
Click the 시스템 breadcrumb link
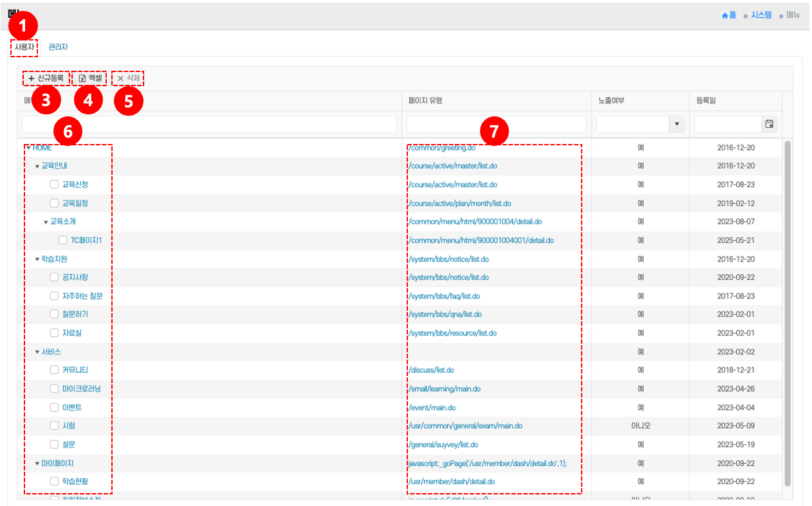[x=761, y=15]
